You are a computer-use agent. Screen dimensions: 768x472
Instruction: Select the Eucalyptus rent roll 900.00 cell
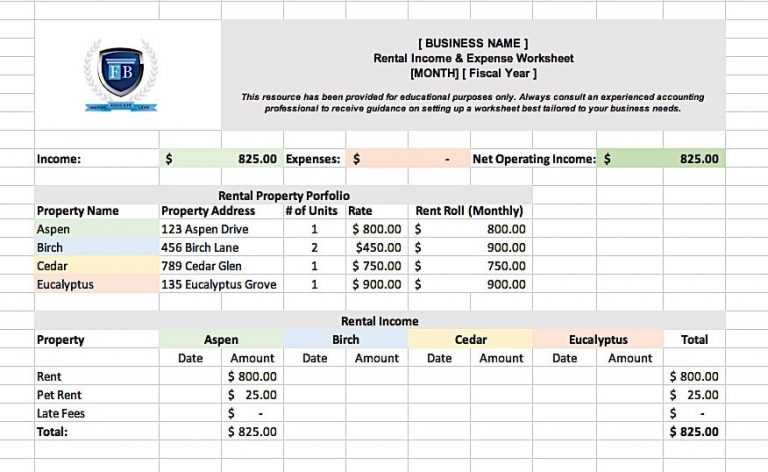pos(470,284)
